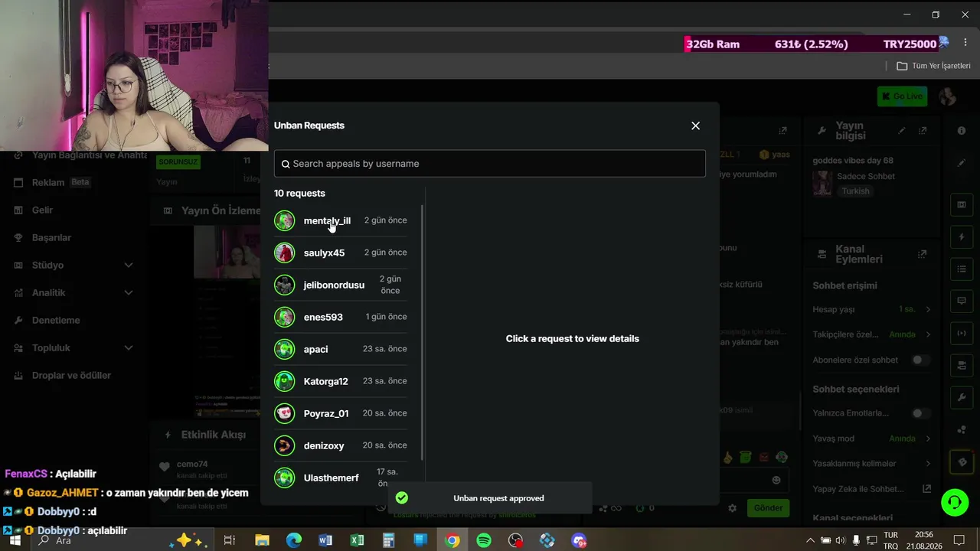View Poyraz_01 unban request

[341, 413]
